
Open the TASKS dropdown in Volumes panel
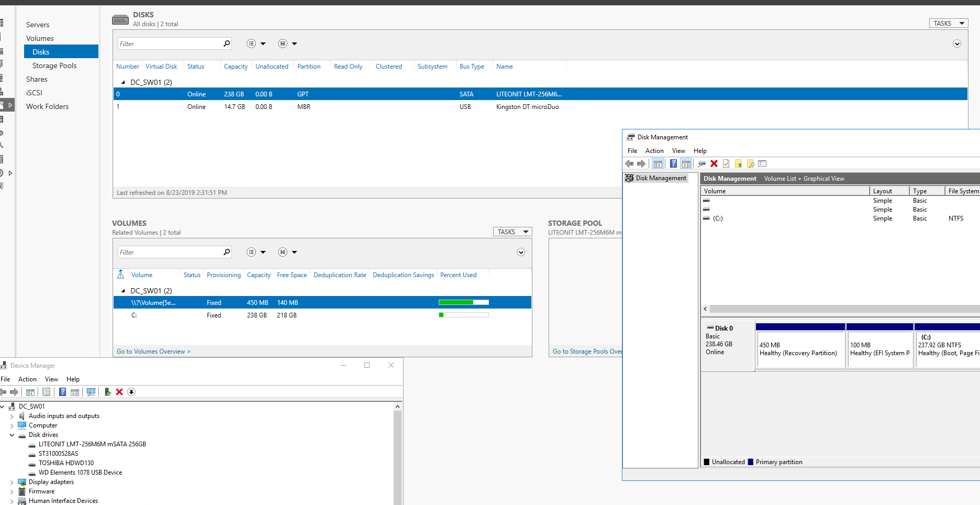pos(513,232)
